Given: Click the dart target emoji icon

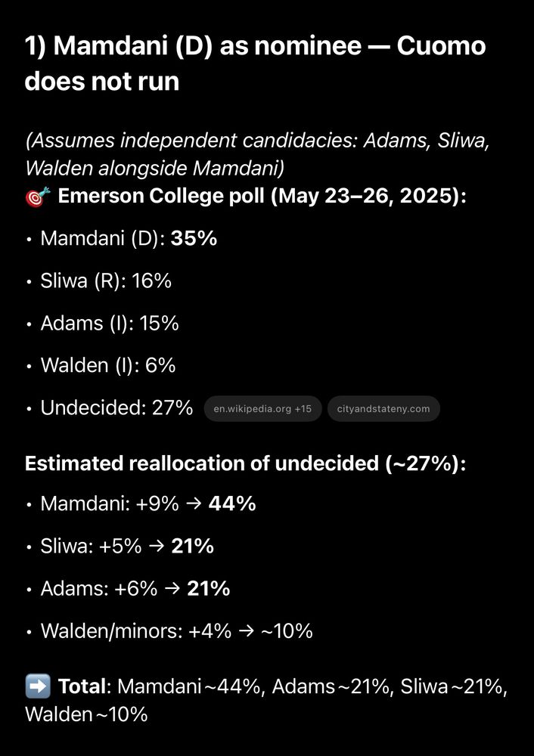Looking at the screenshot, I should [x=38, y=197].
